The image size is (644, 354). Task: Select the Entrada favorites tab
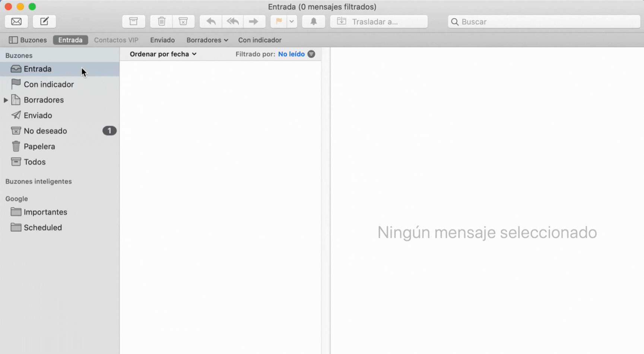point(70,40)
